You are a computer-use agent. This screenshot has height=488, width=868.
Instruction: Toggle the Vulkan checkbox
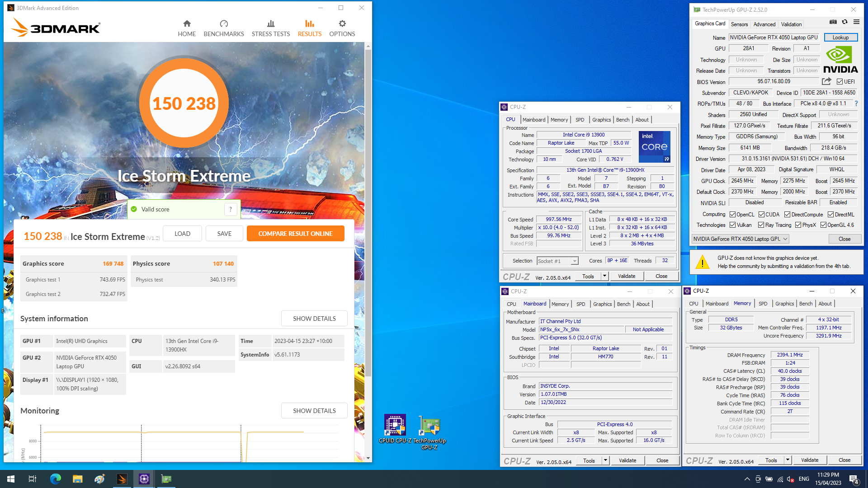pos(732,225)
